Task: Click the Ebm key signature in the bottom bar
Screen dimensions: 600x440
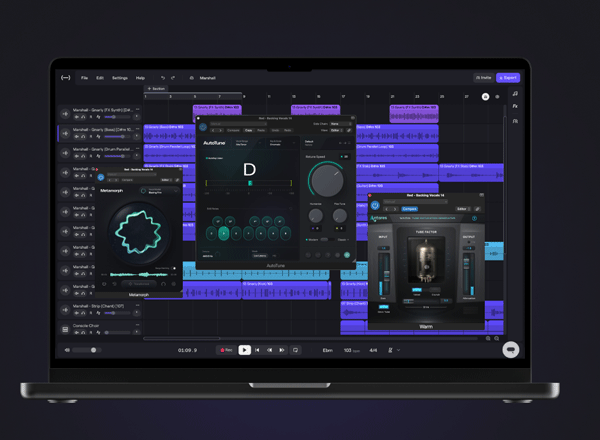Action: [x=328, y=350]
